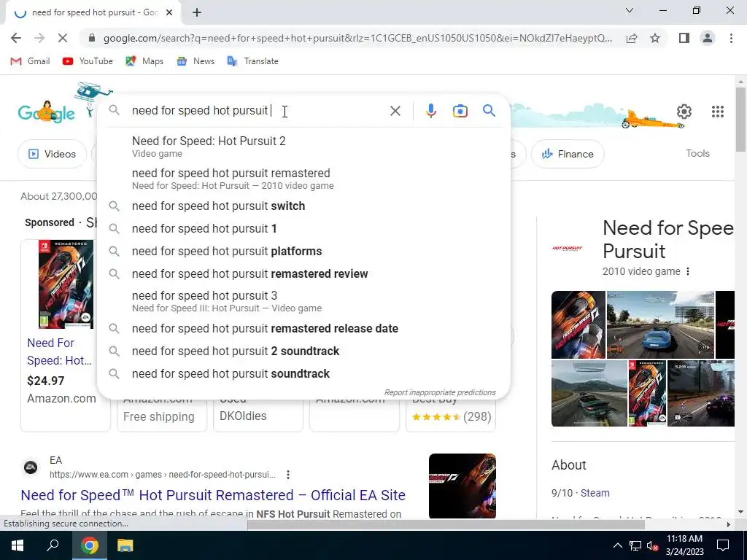Open the notification center icon
This screenshot has height=560, width=747.
(723, 545)
